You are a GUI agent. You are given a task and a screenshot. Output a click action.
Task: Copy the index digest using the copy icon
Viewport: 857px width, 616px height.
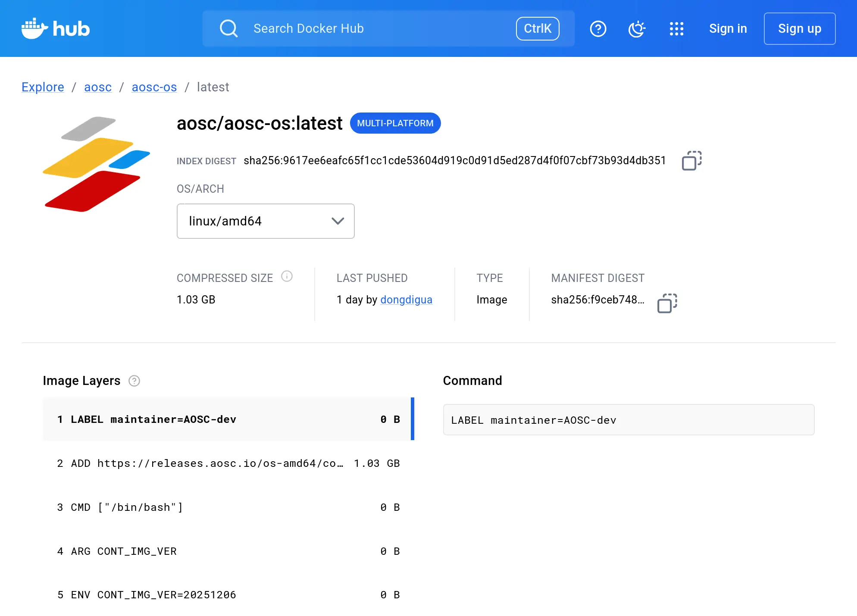point(691,160)
